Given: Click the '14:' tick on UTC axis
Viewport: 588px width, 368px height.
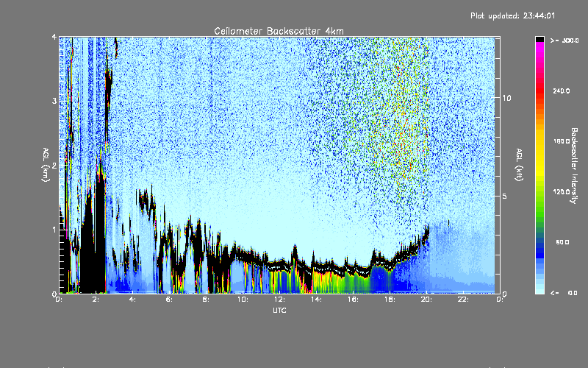Looking at the screenshot, I should click(316, 300).
